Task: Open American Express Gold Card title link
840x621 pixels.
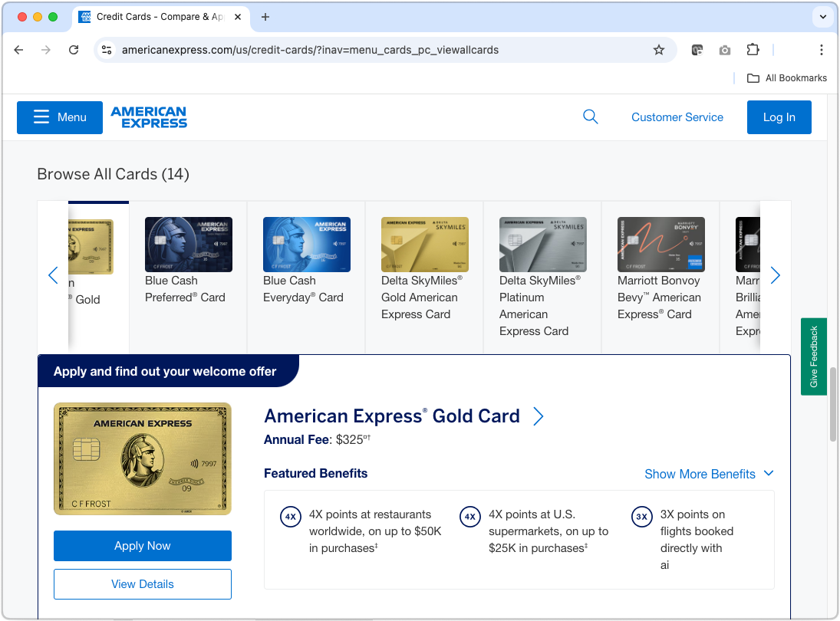Action: click(391, 416)
